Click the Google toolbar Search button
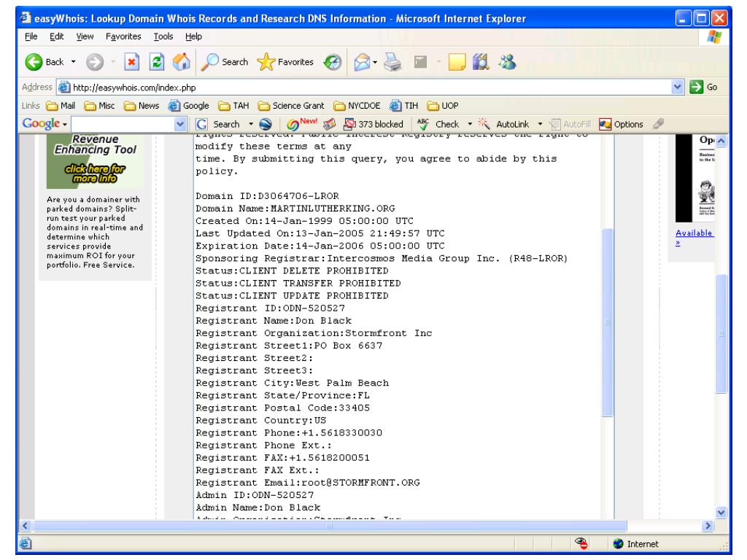Screen dimensions: 747x560 218,124
